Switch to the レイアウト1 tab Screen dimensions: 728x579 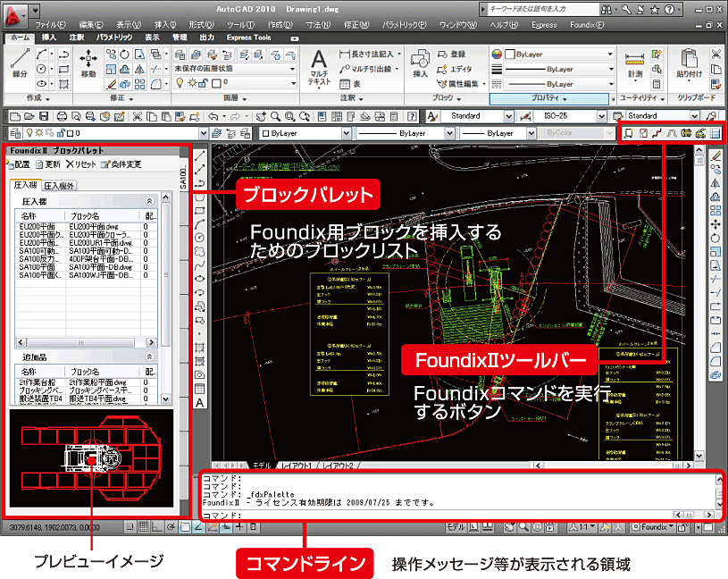298,466
